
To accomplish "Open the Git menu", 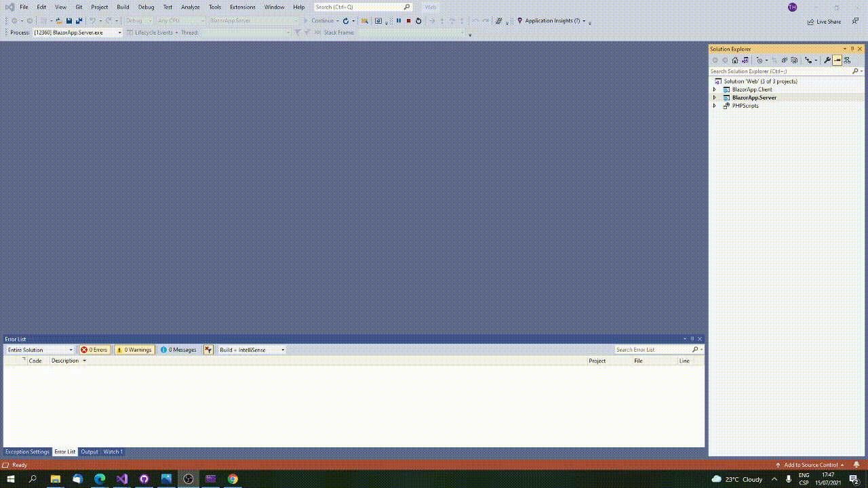I will 79,7.
